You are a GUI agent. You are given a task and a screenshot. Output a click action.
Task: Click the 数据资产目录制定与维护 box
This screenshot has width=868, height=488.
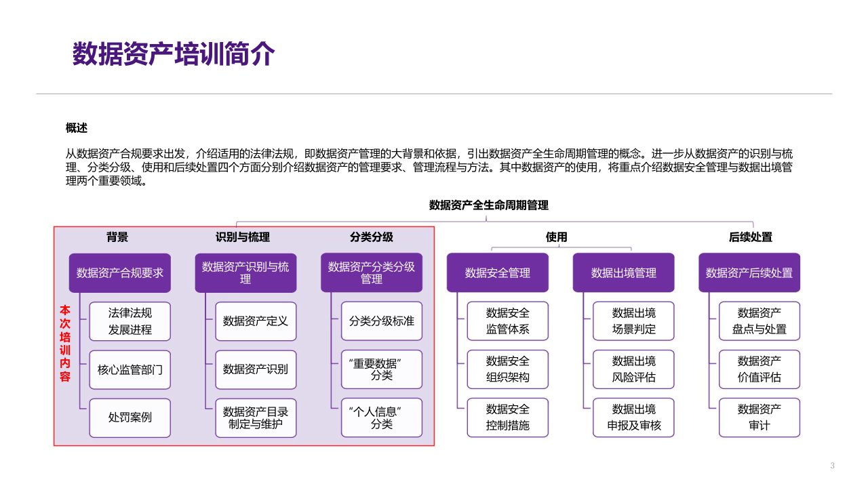tap(256, 418)
